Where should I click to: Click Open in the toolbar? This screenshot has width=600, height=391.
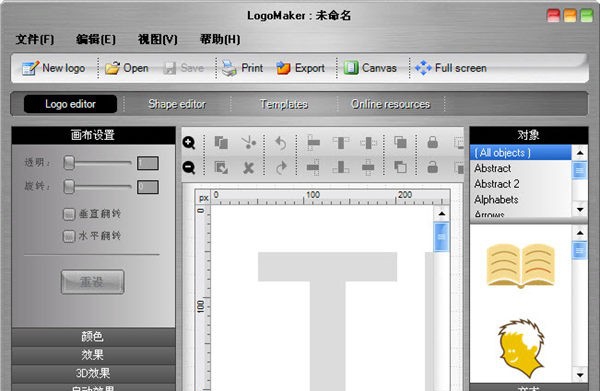[x=127, y=68]
